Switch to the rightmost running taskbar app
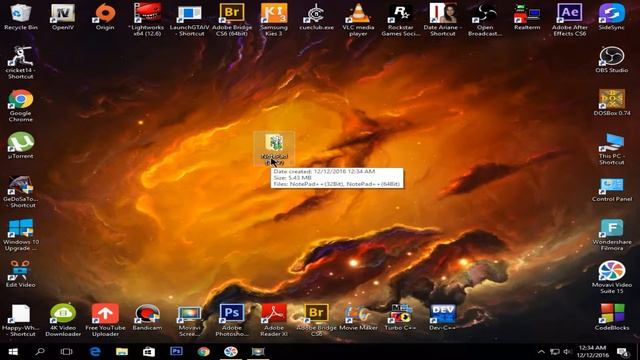The height and width of the screenshot is (360, 640). 258,351
